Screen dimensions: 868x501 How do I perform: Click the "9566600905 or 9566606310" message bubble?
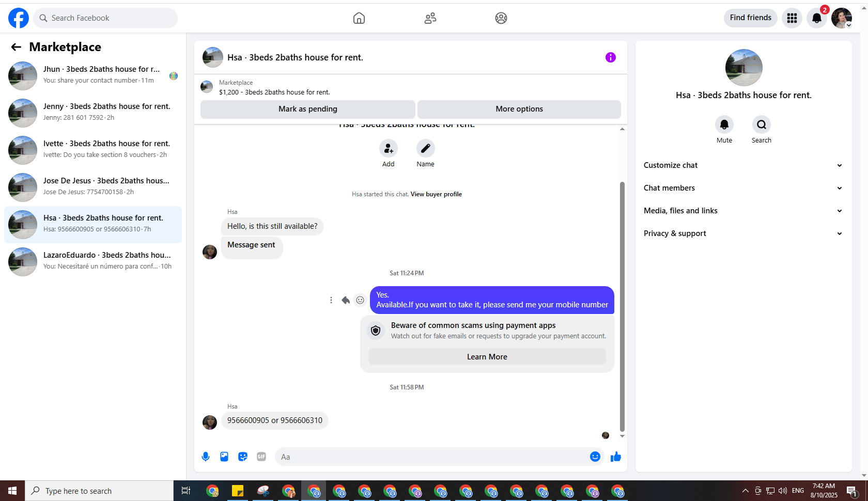coord(275,420)
